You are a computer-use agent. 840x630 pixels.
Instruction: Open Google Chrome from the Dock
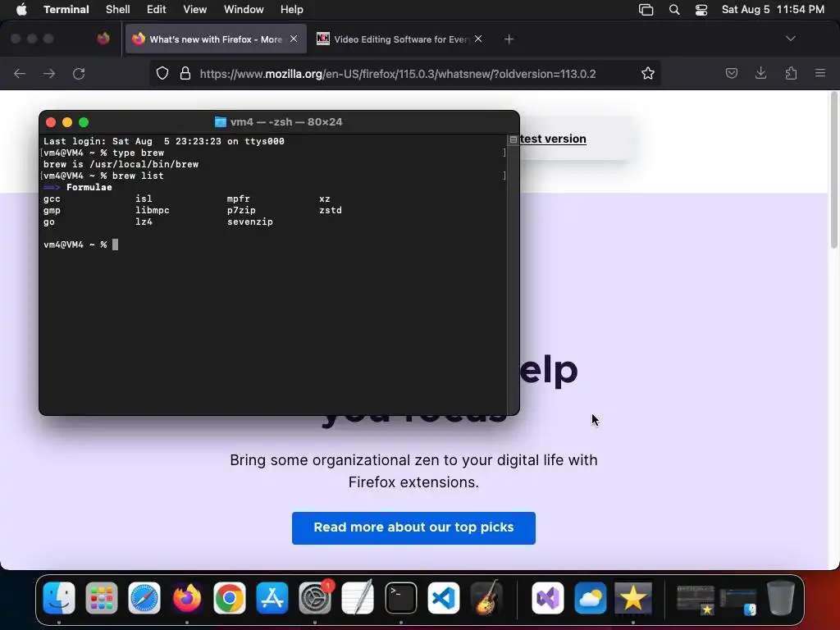tap(230, 598)
